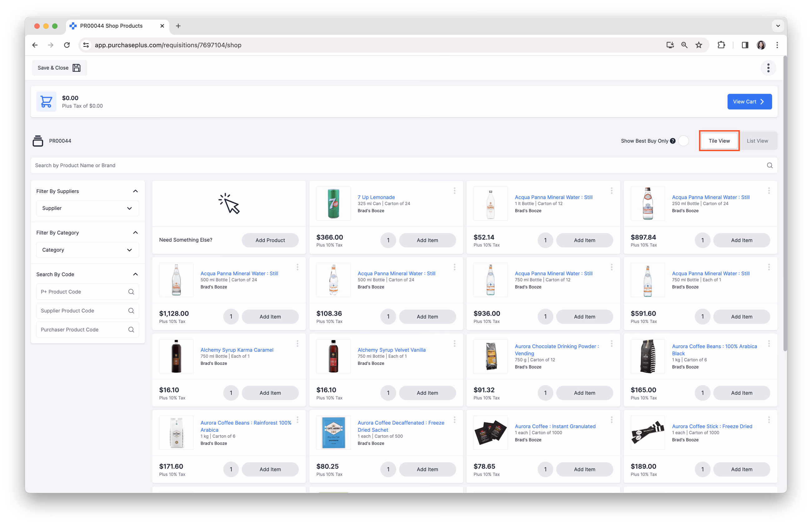Collapse the Filter By Category section
Screen dimensions: 812x526
[136, 233]
